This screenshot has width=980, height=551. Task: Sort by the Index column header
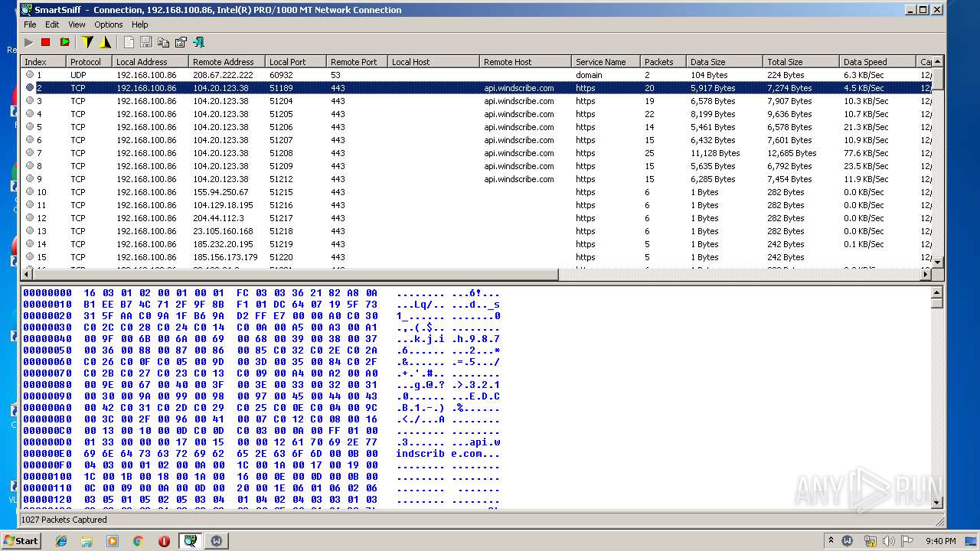coord(44,62)
